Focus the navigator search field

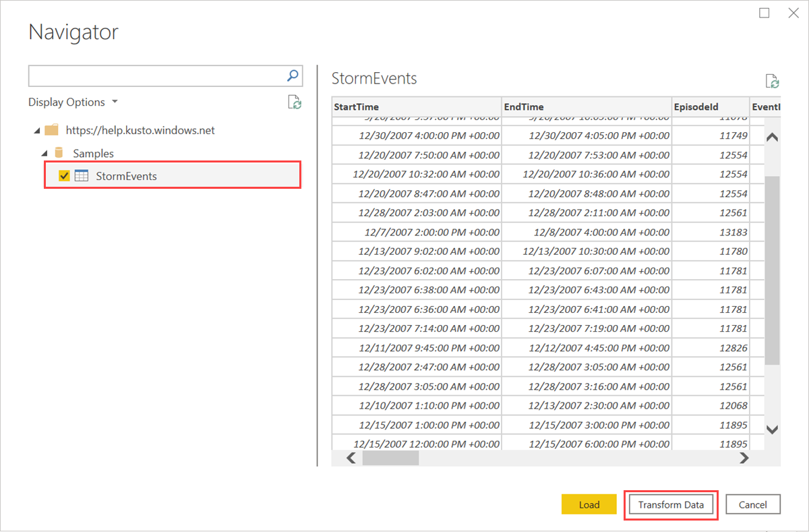(158, 76)
